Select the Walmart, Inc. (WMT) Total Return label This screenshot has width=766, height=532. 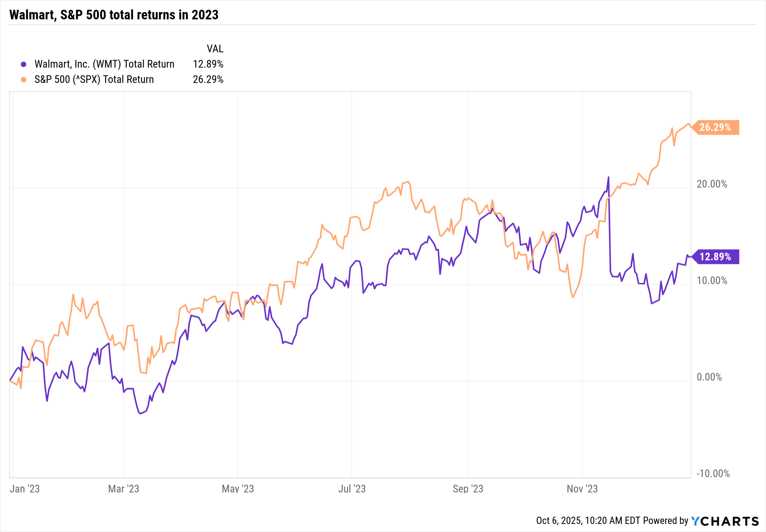tap(104, 64)
